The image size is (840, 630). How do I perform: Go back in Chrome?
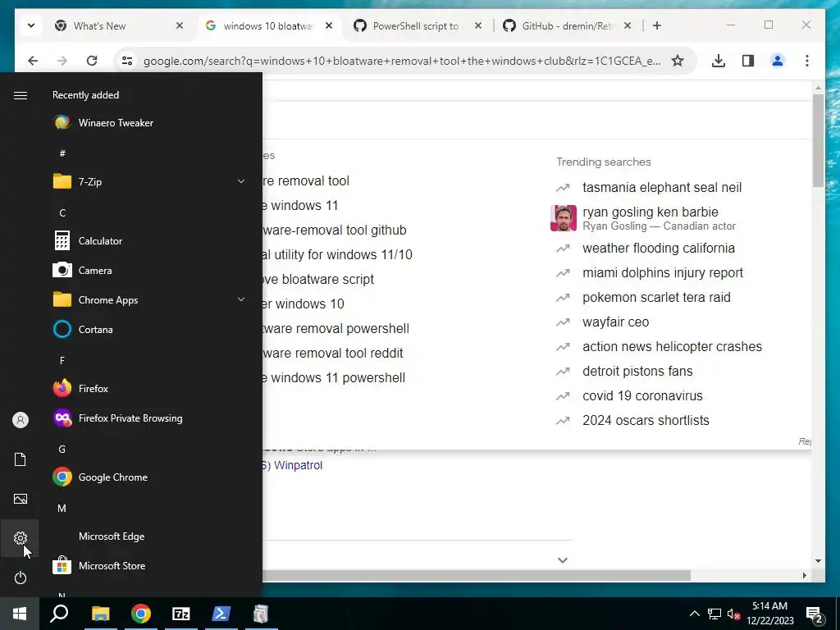pos(33,61)
